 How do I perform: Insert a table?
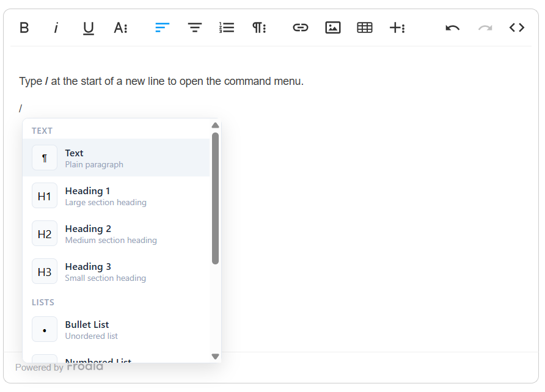coord(365,27)
